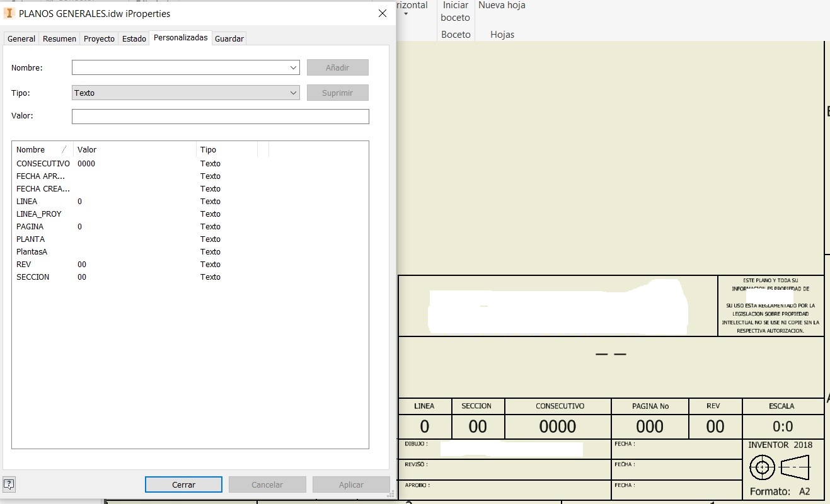Click the Nueva hoja ribbon tool
The image size is (830, 504).
pos(501,6)
